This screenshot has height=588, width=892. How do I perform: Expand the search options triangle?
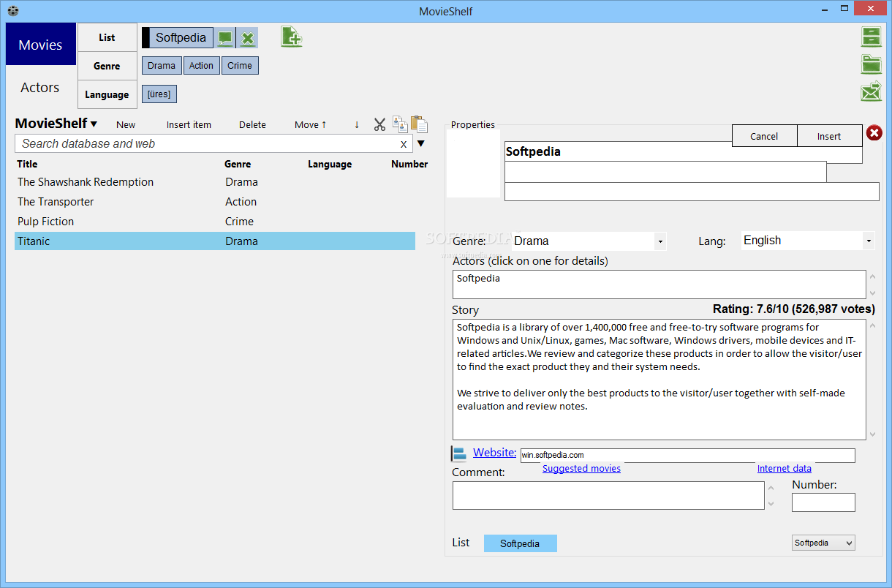click(x=421, y=143)
